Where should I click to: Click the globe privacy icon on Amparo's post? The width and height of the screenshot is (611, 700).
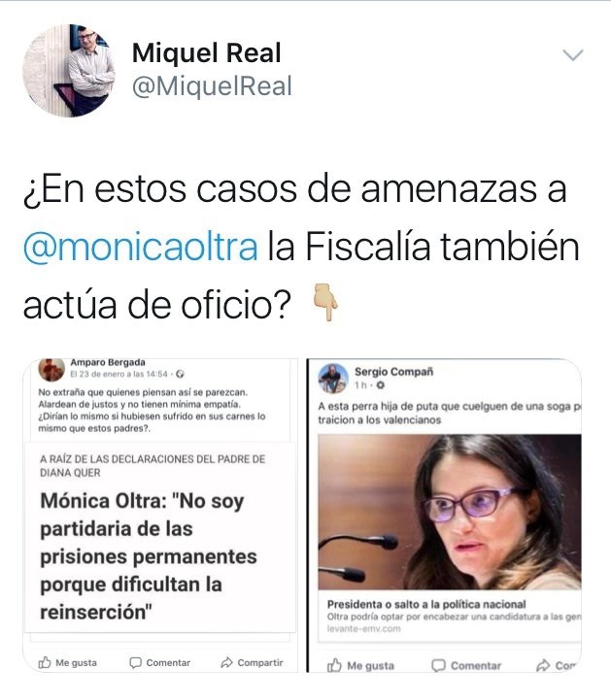pyautogui.click(x=180, y=374)
